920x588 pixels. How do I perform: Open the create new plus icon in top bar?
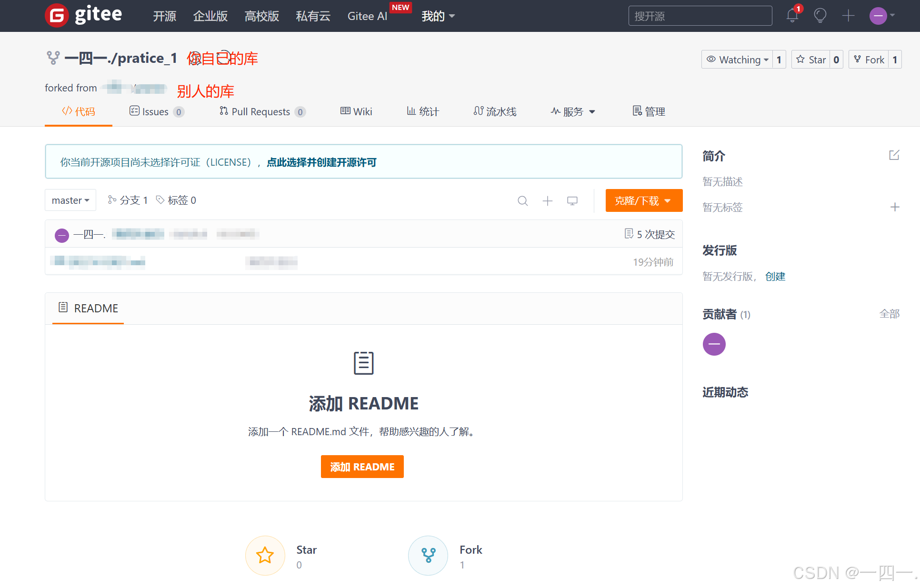point(848,16)
